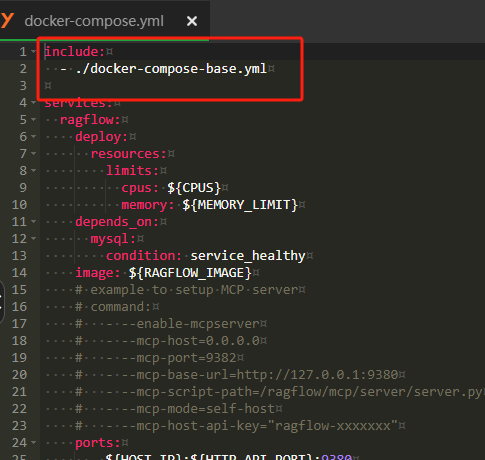Click the '# command:' comment line

(x=113, y=307)
